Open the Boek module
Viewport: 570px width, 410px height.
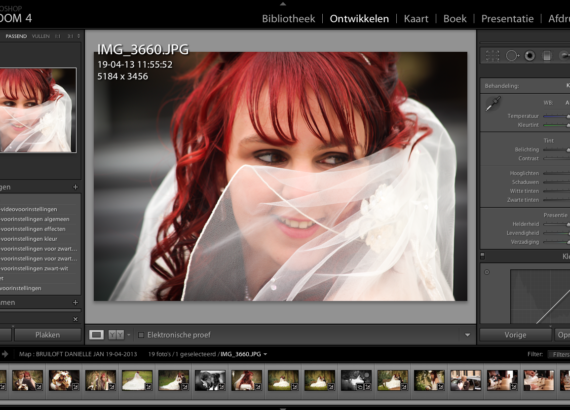pyautogui.click(x=455, y=19)
